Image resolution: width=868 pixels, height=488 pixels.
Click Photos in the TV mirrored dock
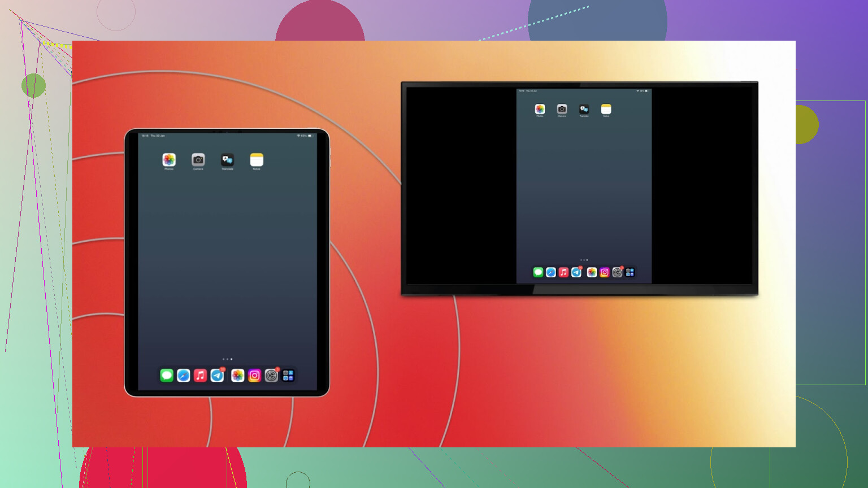click(x=592, y=272)
